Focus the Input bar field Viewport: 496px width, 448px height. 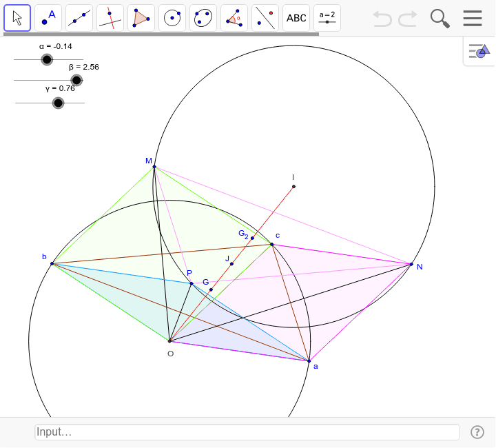(247, 432)
